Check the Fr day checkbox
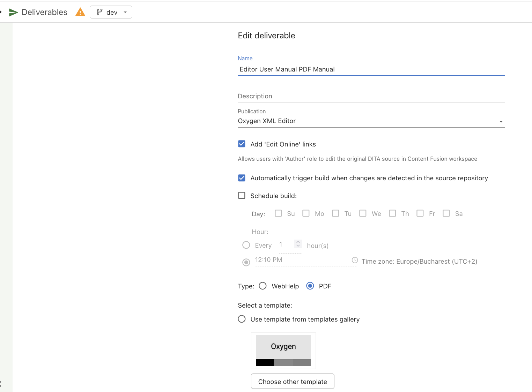Viewport: 532px width, 392px height. click(420, 213)
